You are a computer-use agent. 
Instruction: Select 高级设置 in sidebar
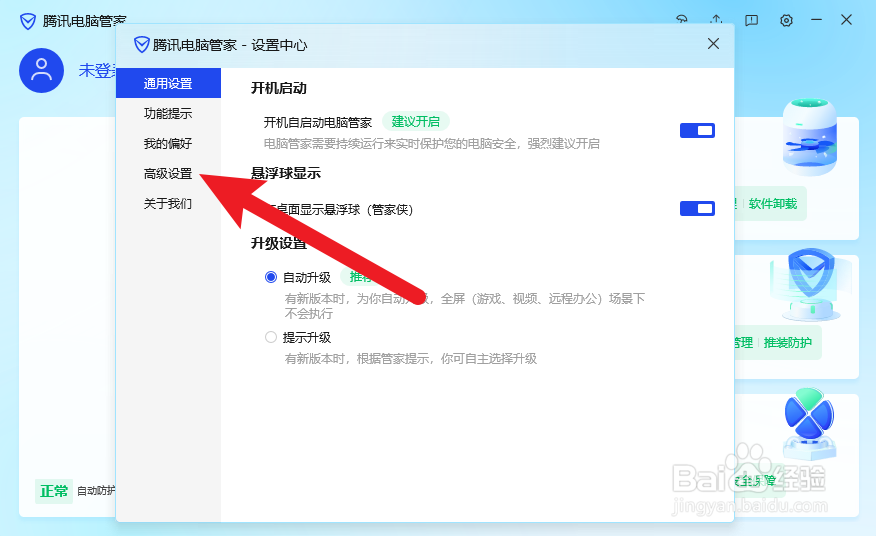168,174
